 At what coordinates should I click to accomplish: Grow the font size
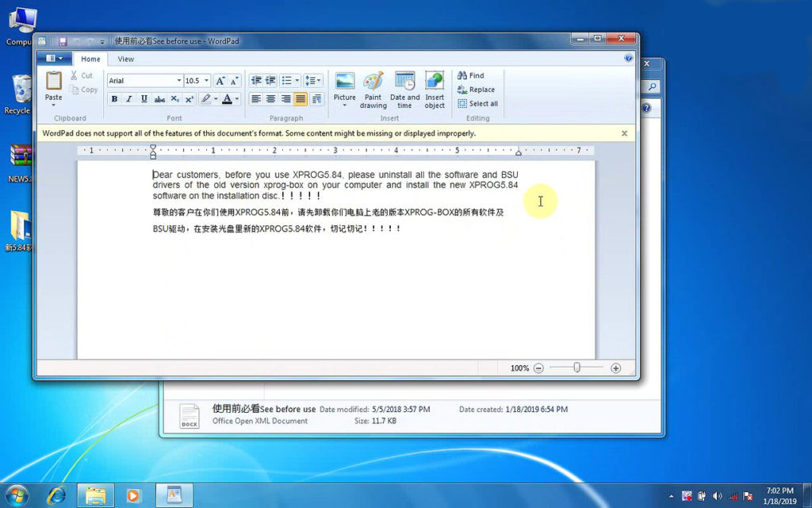(x=220, y=81)
